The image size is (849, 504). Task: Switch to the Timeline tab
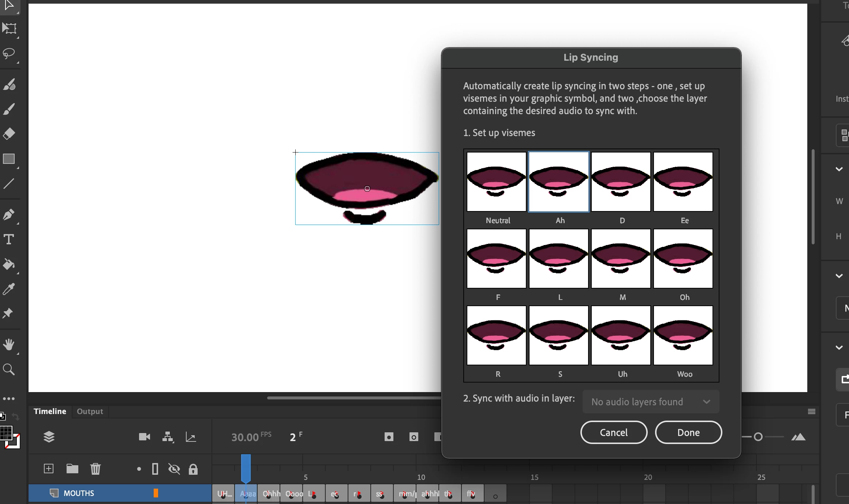click(50, 411)
